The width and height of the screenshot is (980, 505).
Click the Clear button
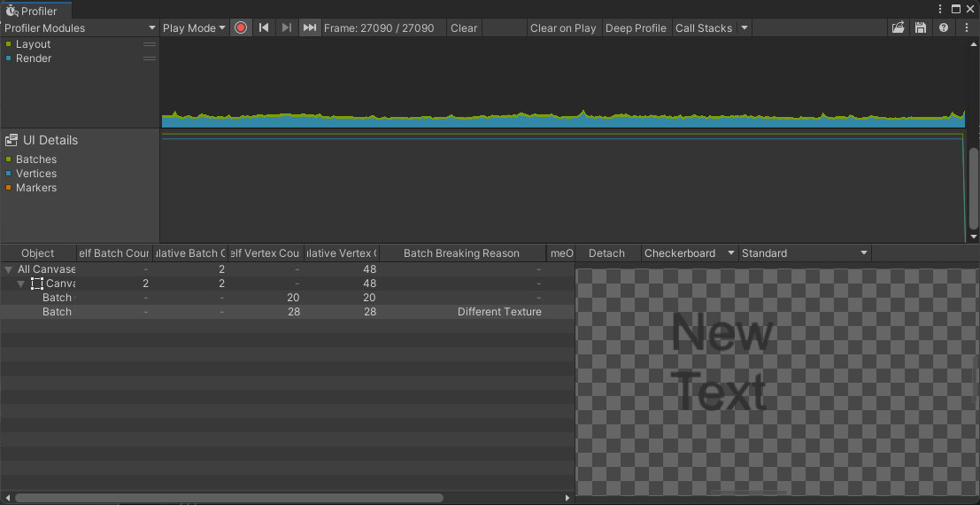click(464, 27)
